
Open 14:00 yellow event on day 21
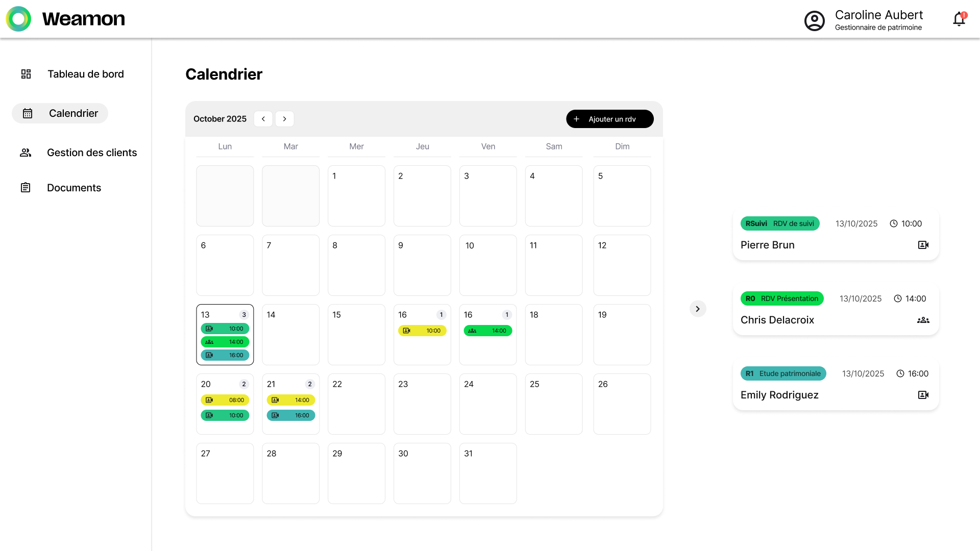[x=291, y=400]
